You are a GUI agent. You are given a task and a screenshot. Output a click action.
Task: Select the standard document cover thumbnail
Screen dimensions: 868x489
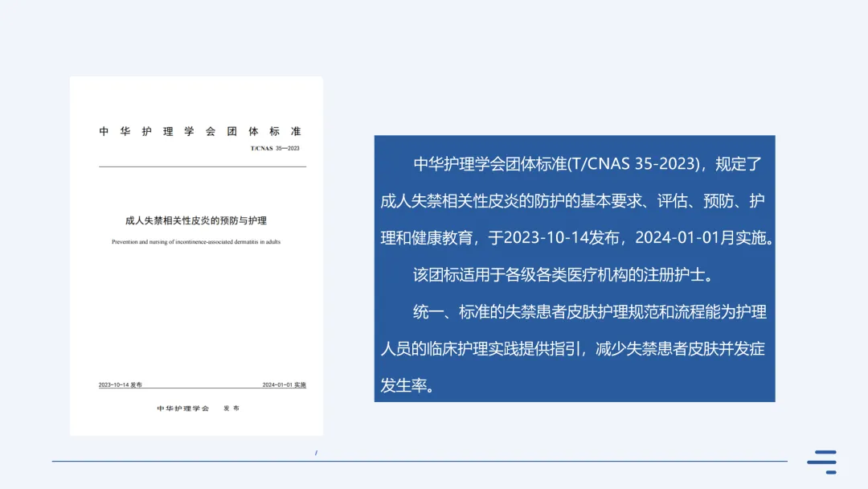(197, 256)
